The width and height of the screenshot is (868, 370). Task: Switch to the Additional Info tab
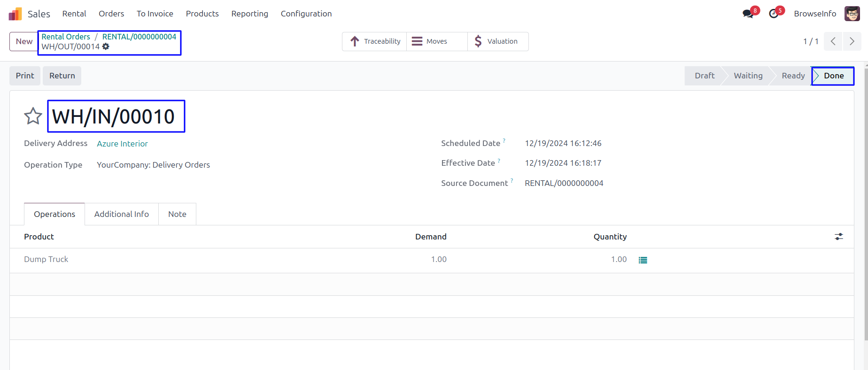(121, 214)
